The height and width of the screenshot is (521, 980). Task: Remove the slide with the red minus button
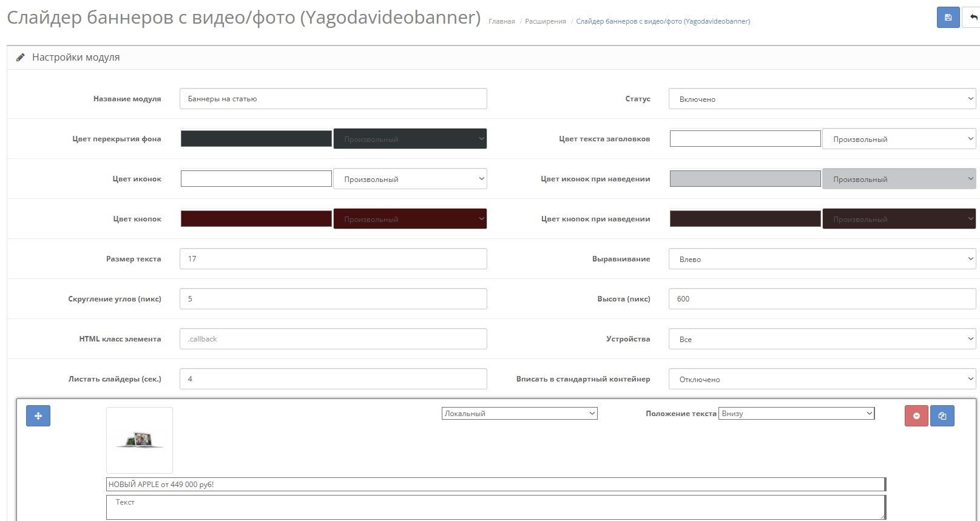[x=916, y=416]
